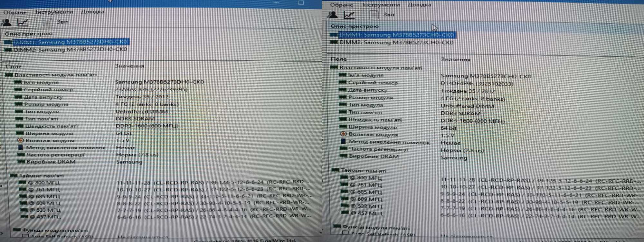Image resolution: width=644 pixels, height=242 pixels.
Task: Select @ 800 МГц timing row in left window
Action: click(43, 183)
